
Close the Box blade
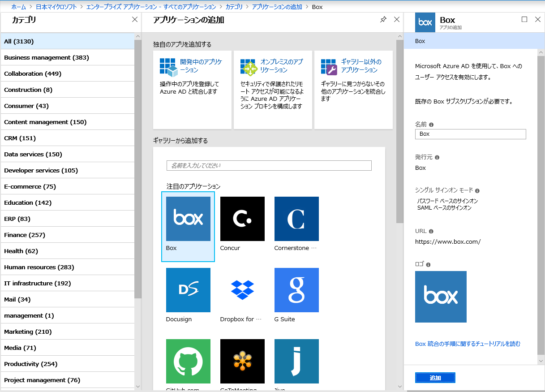coord(538,20)
